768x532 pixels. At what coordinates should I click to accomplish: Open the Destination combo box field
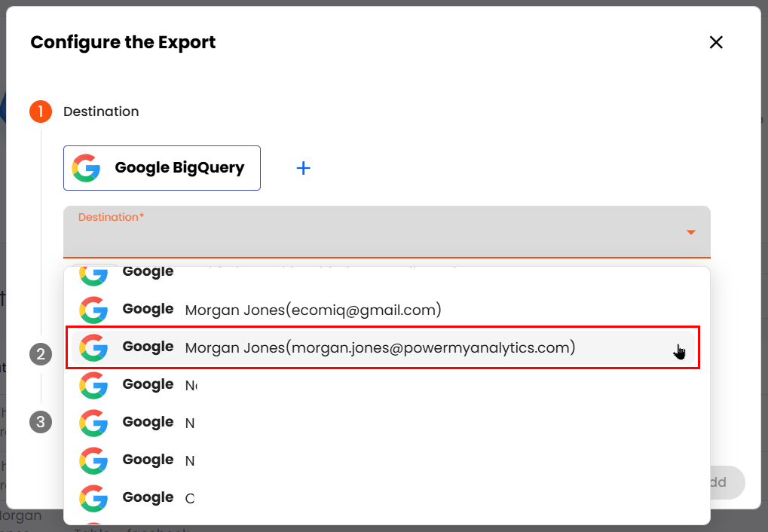[377, 232]
